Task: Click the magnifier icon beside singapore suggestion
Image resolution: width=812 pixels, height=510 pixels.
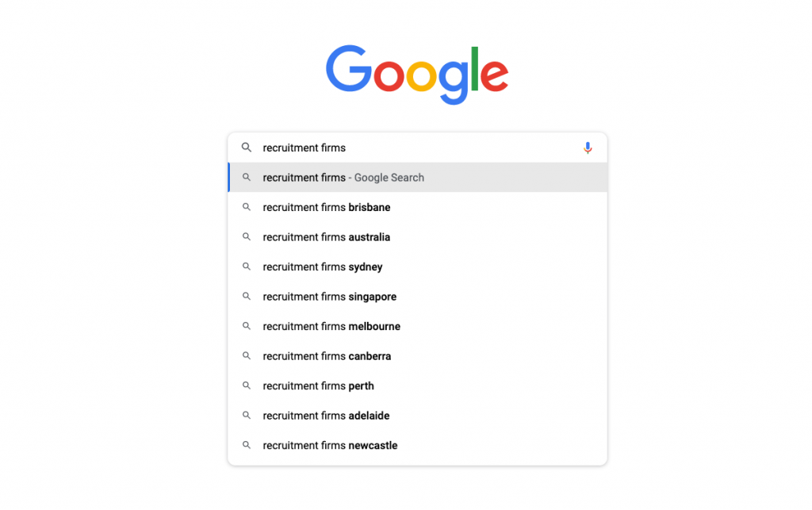Action: 247,296
